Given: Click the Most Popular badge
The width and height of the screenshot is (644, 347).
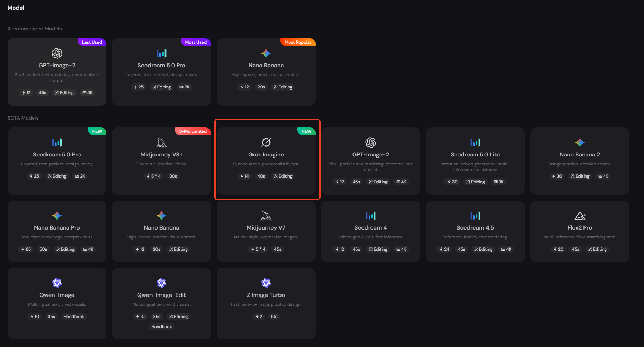Looking at the screenshot, I should (x=298, y=42).
